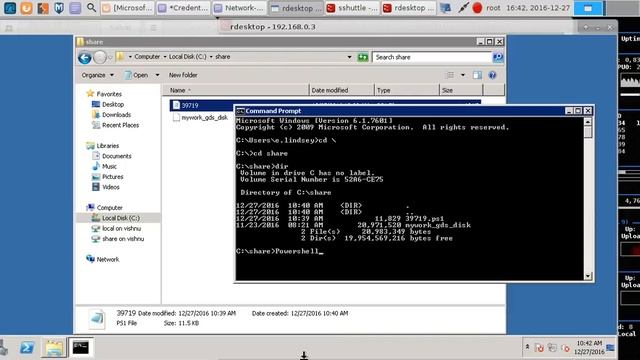The height and width of the screenshot is (360, 640).
Task: Switch to the 'Network-...' host taskbar tab
Action: (x=239, y=8)
